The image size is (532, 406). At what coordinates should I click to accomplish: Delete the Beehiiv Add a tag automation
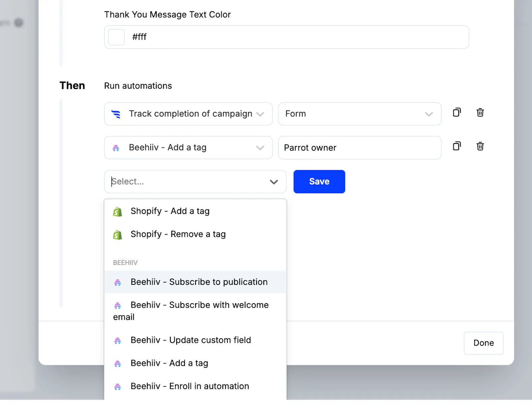tap(480, 146)
